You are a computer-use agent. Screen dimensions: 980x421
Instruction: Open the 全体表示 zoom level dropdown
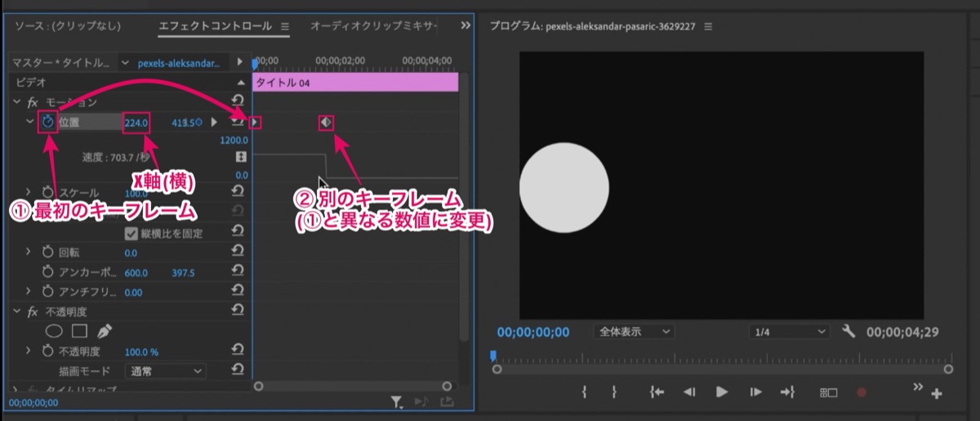tap(635, 331)
